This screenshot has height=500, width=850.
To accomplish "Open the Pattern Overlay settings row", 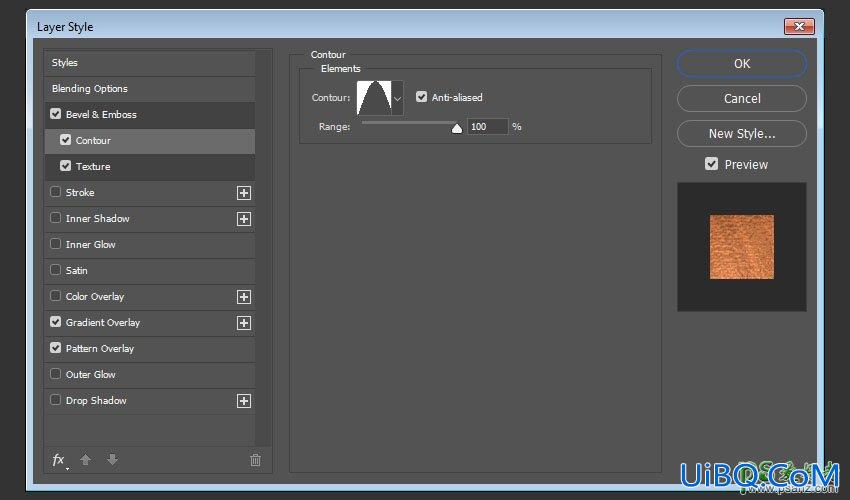I will tap(150, 349).
